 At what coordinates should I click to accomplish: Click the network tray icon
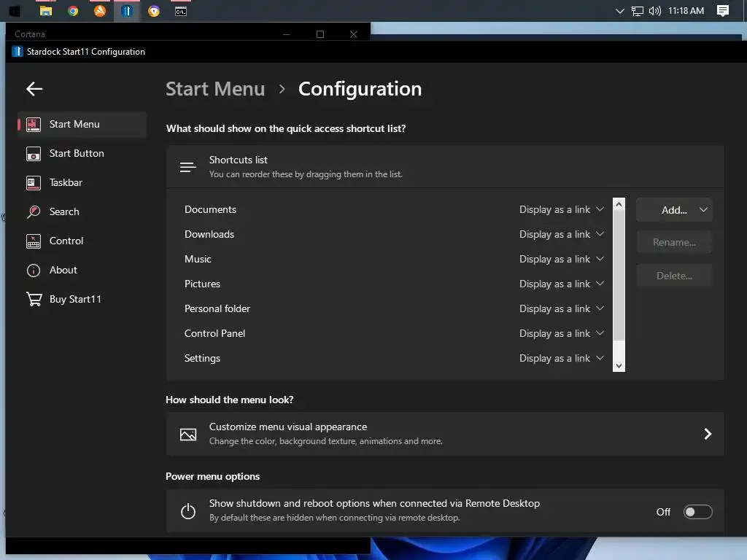(x=638, y=11)
